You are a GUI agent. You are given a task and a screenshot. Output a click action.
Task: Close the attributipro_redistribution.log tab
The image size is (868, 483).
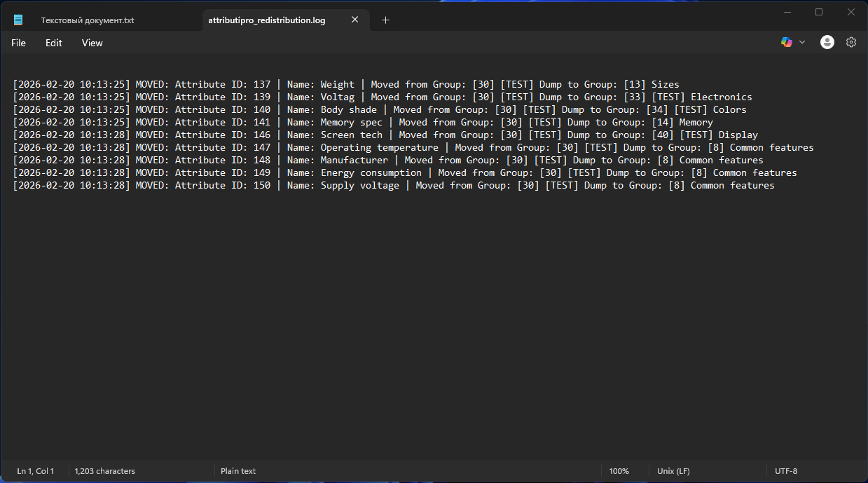(x=354, y=20)
